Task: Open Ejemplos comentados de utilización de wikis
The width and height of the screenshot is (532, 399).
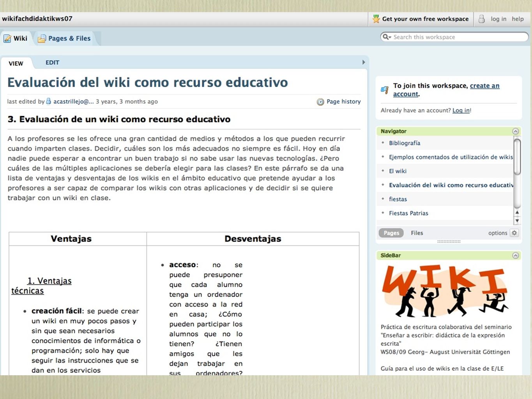Action: [x=451, y=157]
